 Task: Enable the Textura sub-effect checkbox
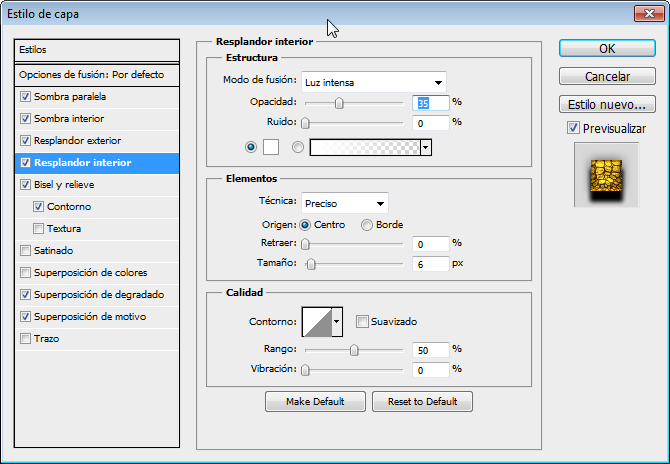coord(38,229)
